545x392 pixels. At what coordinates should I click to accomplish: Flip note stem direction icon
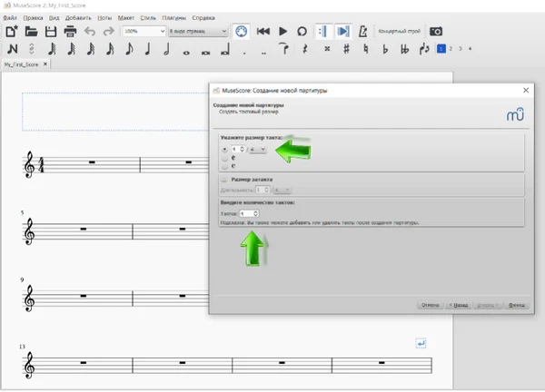tap(424, 49)
